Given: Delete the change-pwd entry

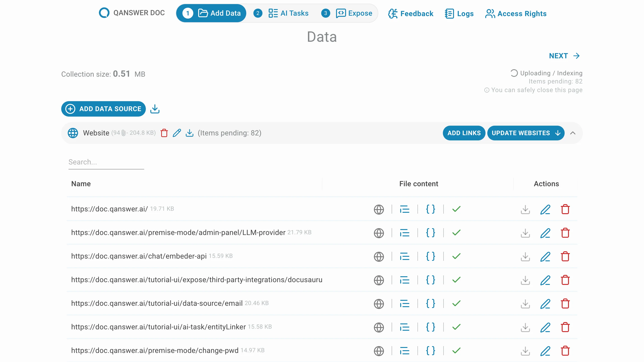Looking at the screenshot, I should coord(565,351).
